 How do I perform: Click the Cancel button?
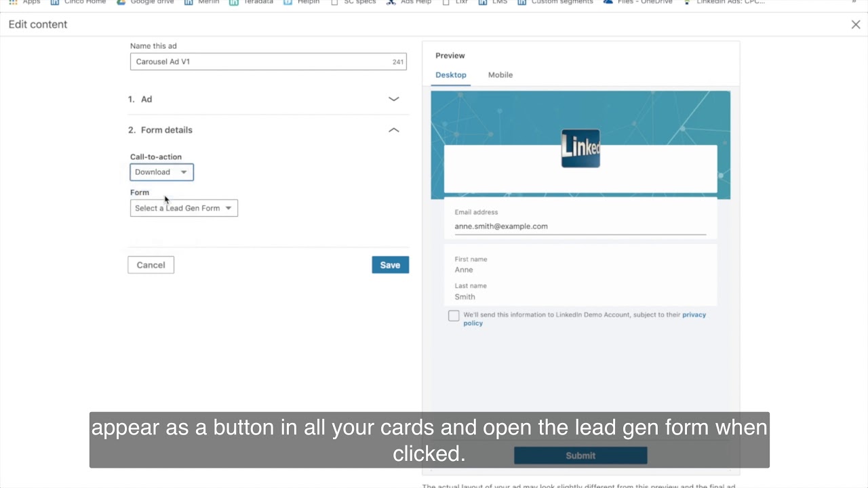tap(151, 265)
